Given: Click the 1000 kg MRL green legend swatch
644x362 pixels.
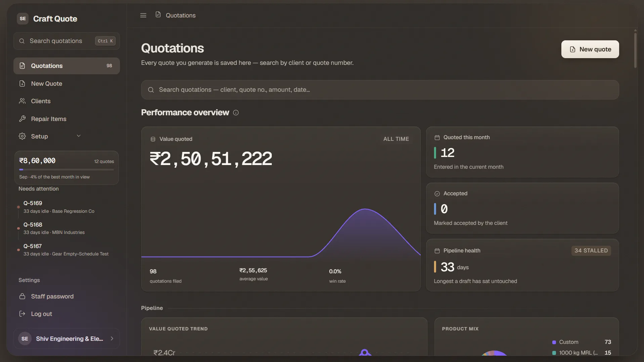Looking at the screenshot, I should (x=554, y=353).
